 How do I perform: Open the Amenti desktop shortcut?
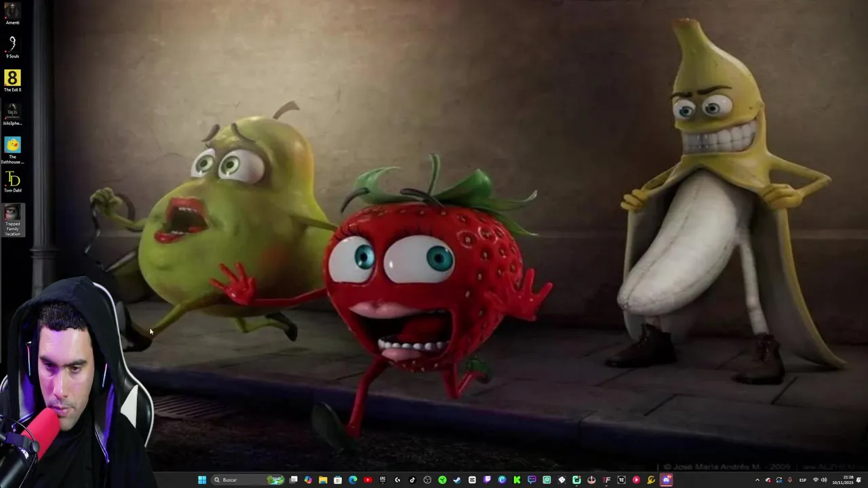[x=12, y=14]
